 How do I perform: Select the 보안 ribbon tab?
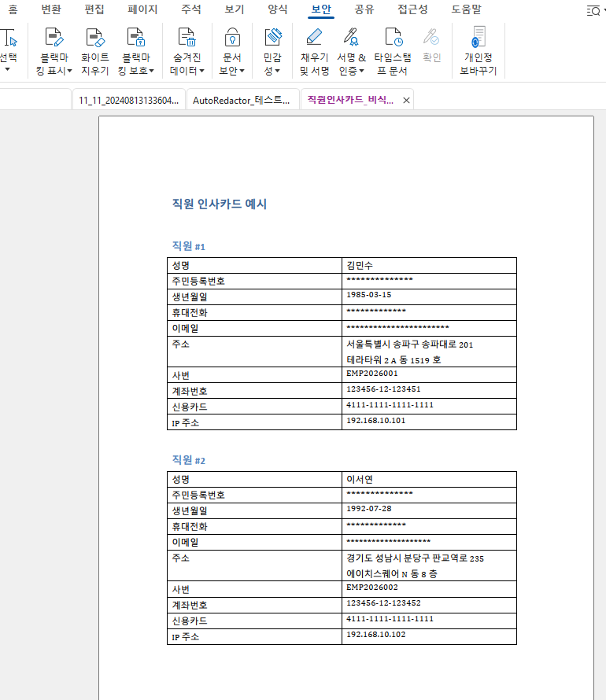click(321, 9)
